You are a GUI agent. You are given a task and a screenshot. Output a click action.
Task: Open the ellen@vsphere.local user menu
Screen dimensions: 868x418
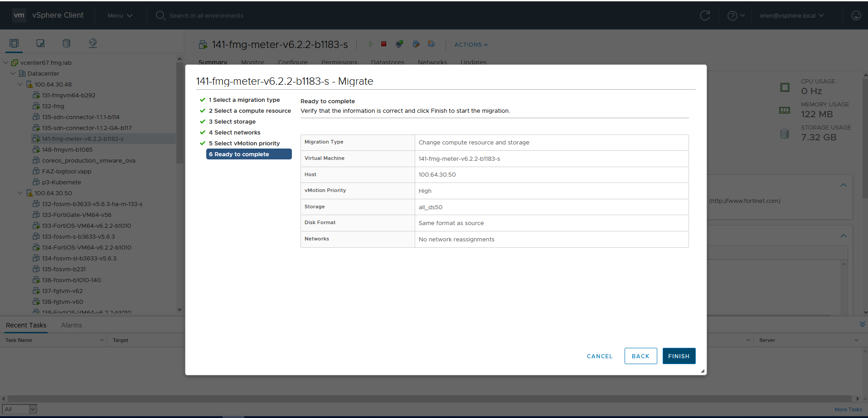[791, 15]
